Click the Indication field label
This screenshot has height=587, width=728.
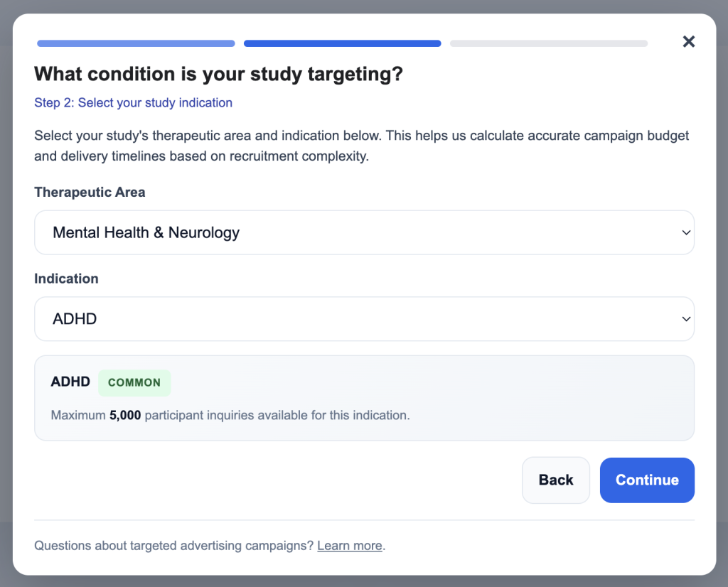pyautogui.click(x=66, y=279)
